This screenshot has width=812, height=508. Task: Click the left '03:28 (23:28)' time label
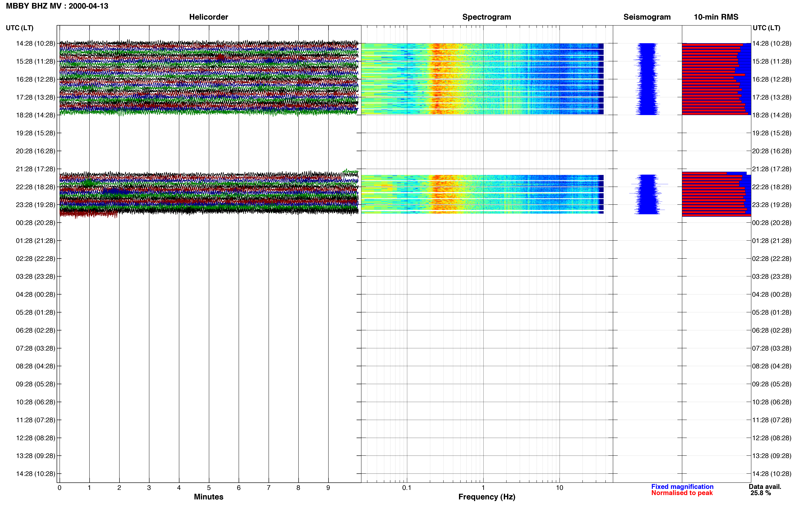click(35, 277)
